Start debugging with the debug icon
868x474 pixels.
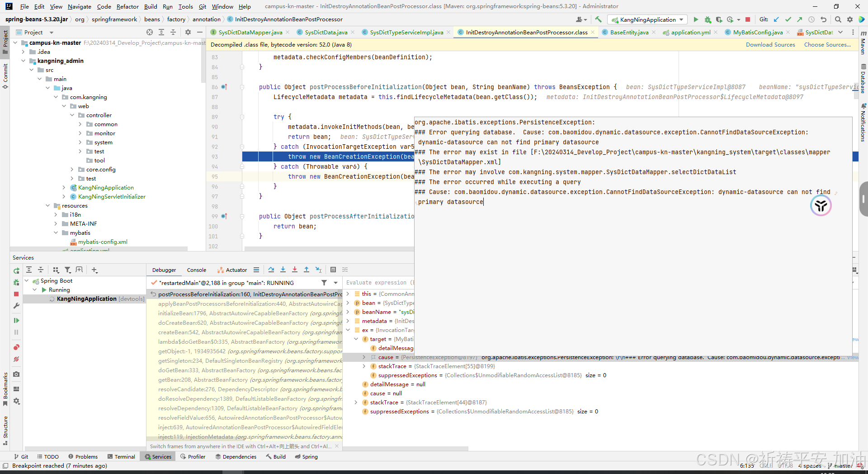(708, 19)
